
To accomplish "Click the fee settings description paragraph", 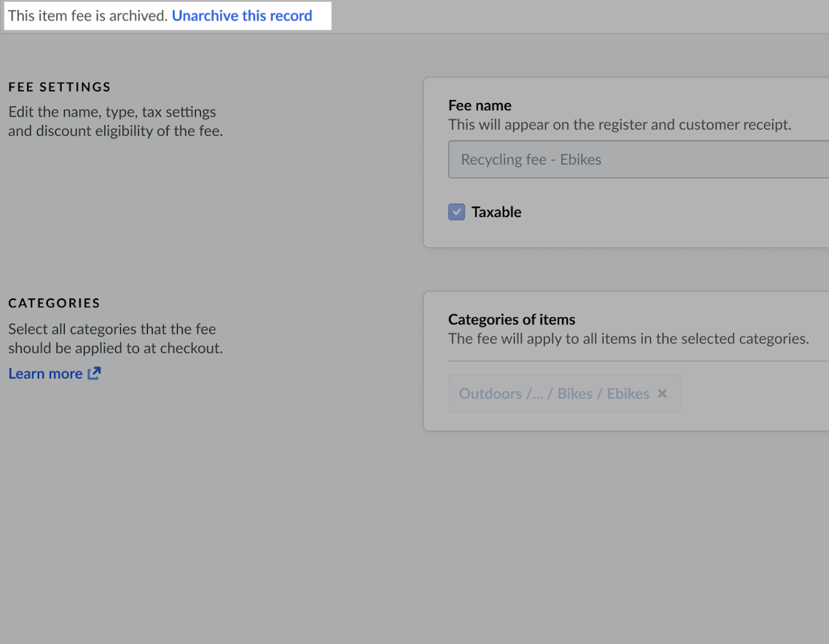I will click(115, 121).
